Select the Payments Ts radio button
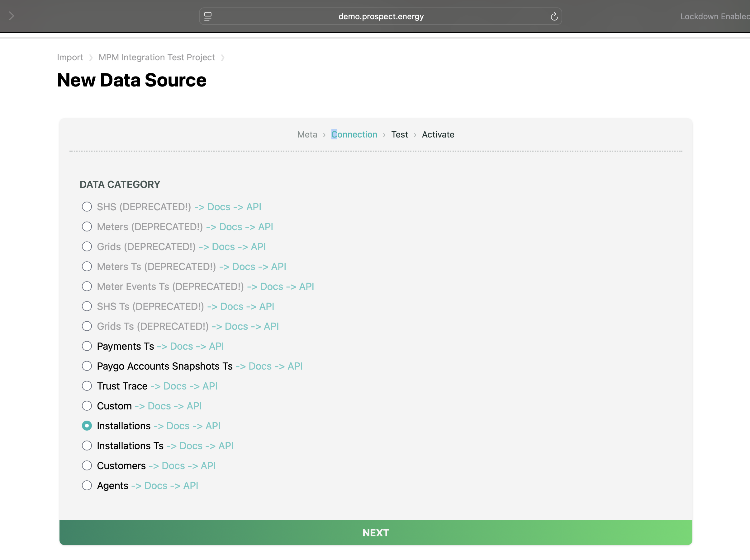 click(x=87, y=346)
